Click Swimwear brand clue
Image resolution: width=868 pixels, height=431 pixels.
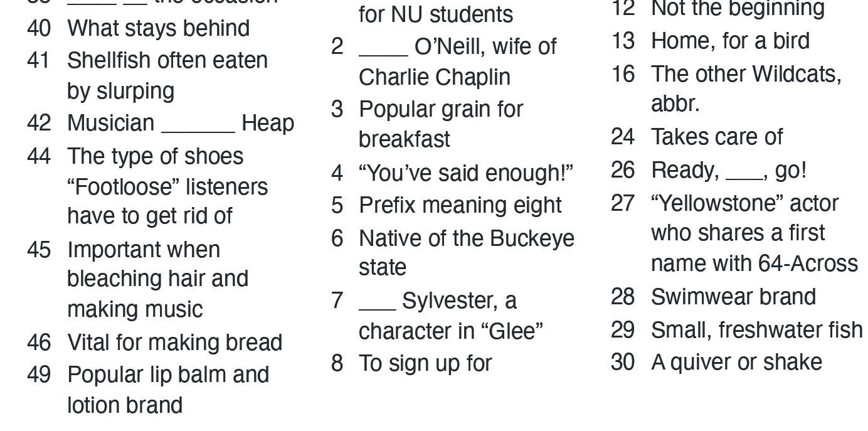[714, 297]
